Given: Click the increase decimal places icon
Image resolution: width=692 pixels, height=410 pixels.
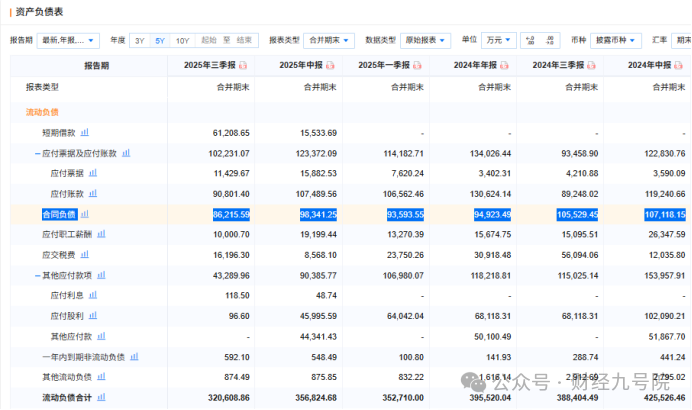Looking at the screenshot, I should [x=530, y=40].
